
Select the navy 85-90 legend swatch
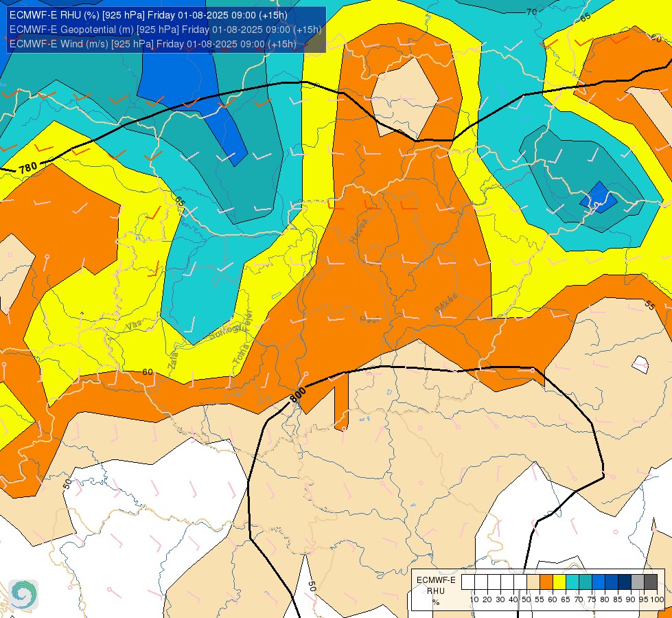click(x=625, y=582)
